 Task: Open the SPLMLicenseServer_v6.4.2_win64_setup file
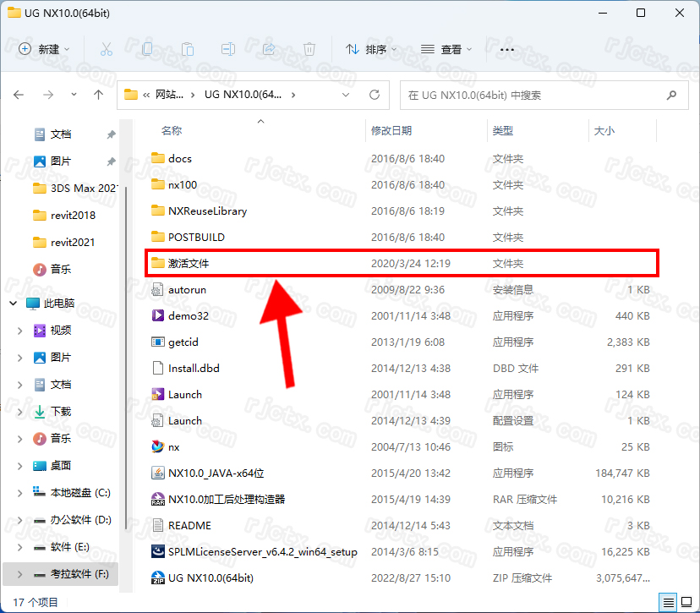tap(262, 551)
